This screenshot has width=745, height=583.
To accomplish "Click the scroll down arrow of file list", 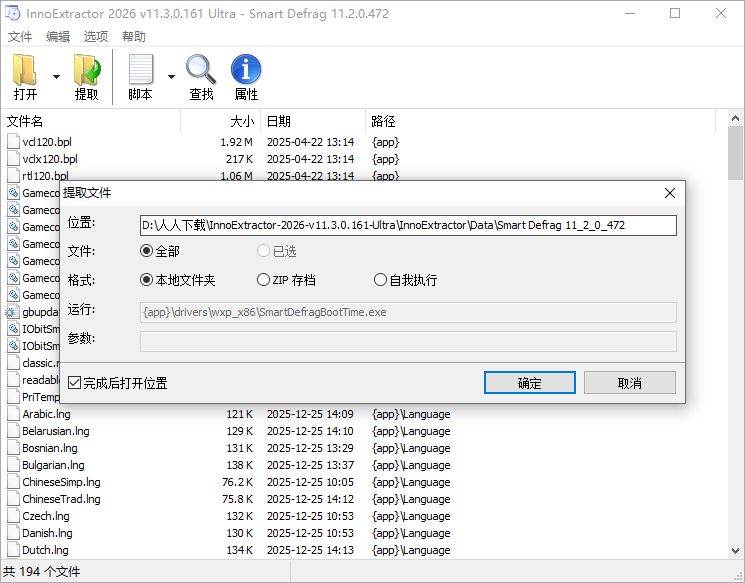I will point(735,551).
